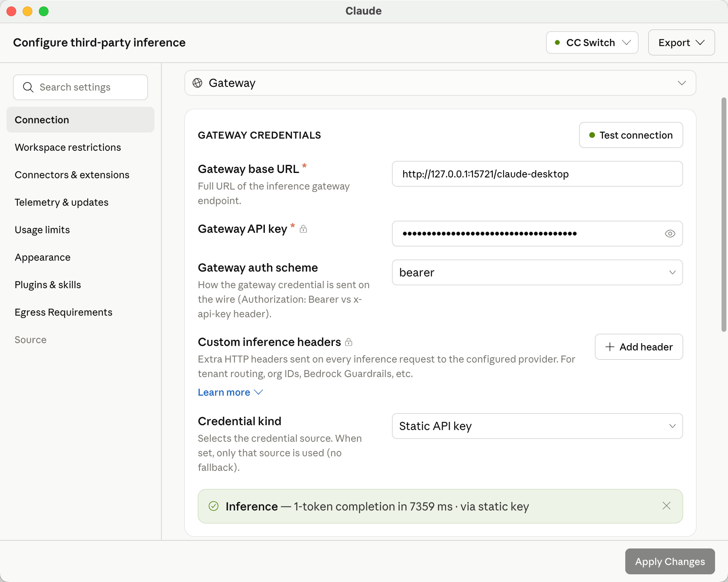Click the plus icon in Add header
Image resolution: width=728 pixels, height=582 pixels.
point(610,347)
